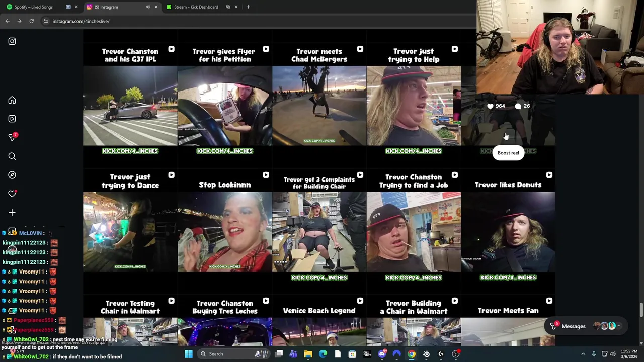The image size is (644, 362).
Task: Open File Explorer from the taskbar
Action: [308, 354]
